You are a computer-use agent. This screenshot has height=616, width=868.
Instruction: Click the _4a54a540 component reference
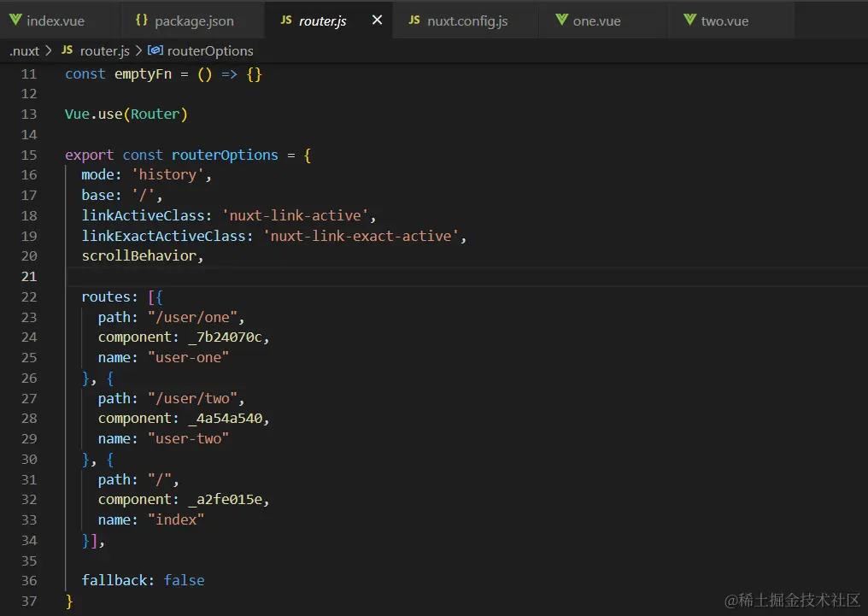(x=226, y=419)
